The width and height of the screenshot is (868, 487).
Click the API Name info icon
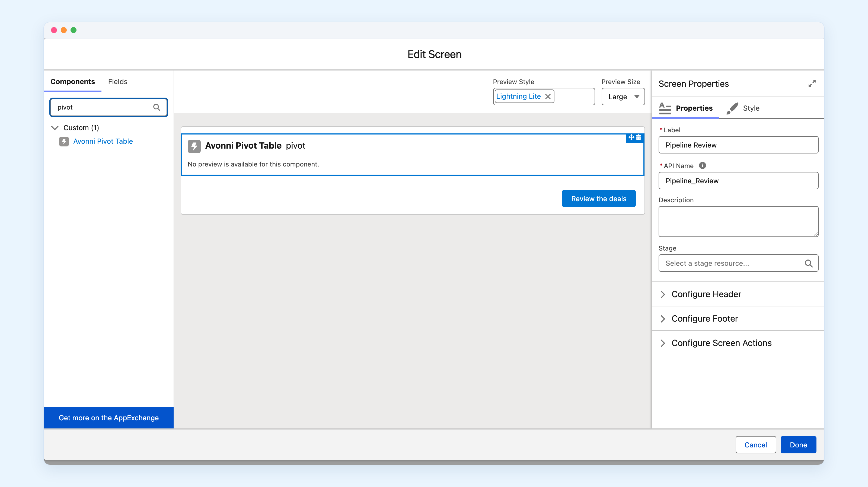(702, 165)
